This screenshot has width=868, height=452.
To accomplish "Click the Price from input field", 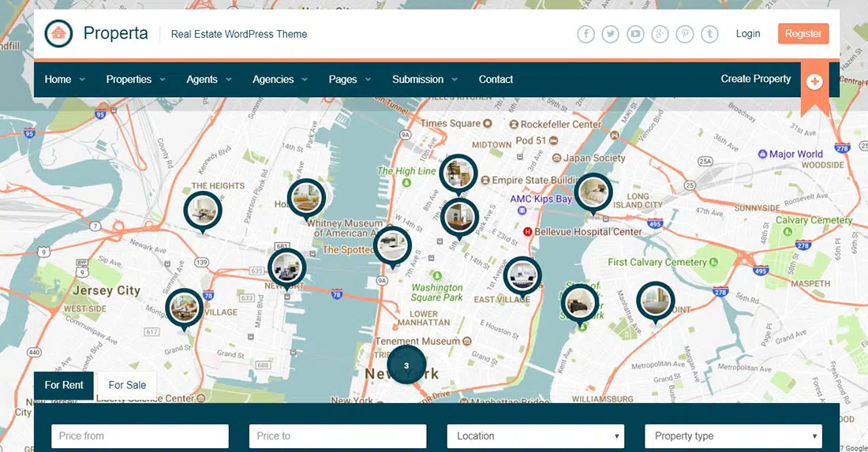I will point(140,436).
